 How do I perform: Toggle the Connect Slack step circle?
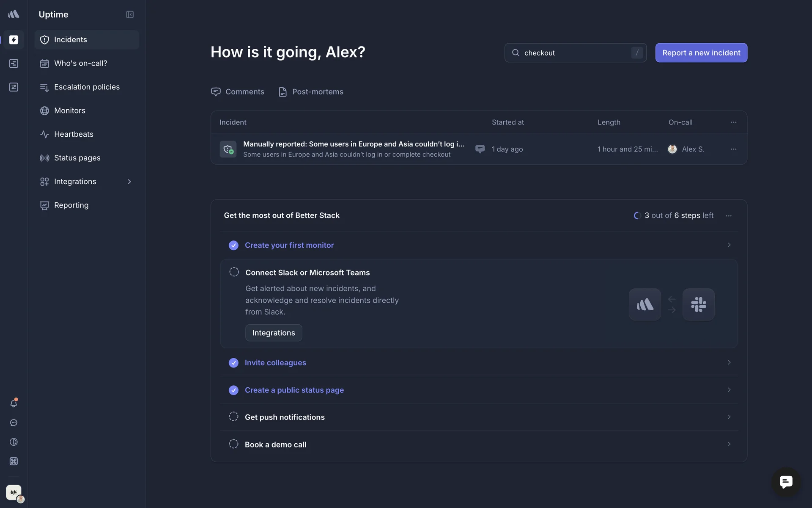(x=234, y=272)
